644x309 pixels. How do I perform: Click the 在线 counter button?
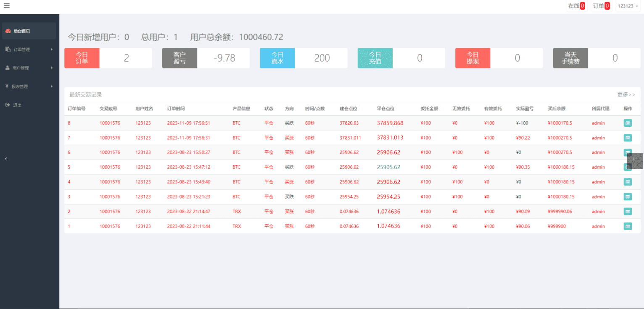(x=576, y=6)
